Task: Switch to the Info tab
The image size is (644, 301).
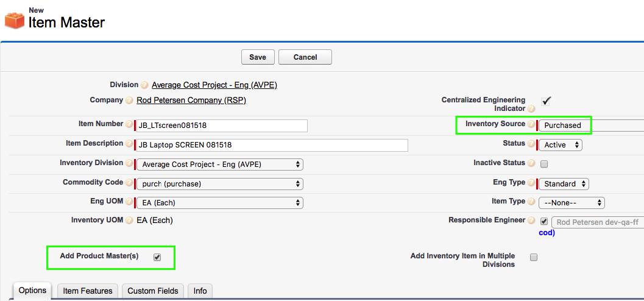Action: tap(200, 291)
